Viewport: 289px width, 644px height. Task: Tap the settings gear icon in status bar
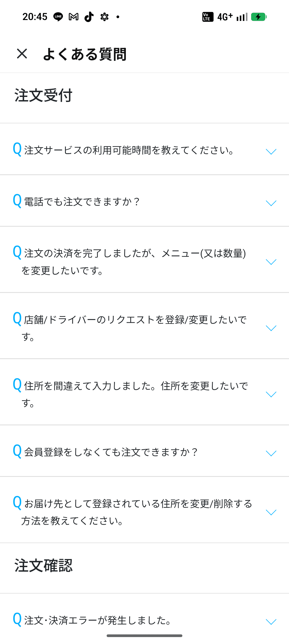coord(104,17)
